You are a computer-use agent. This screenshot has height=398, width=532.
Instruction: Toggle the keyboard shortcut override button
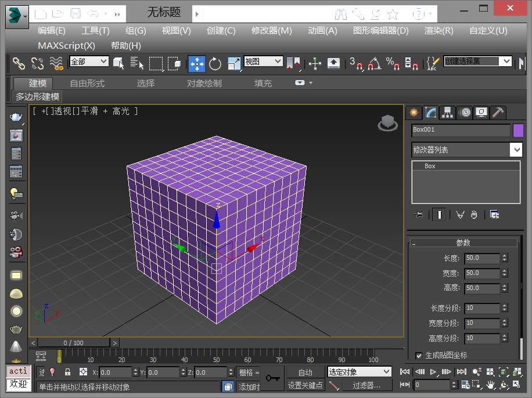tap(333, 63)
